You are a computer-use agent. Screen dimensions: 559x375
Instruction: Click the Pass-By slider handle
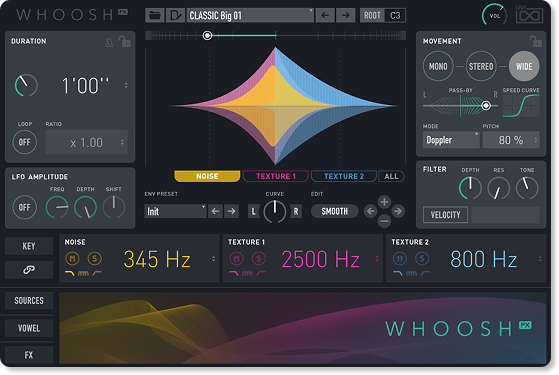click(486, 106)
